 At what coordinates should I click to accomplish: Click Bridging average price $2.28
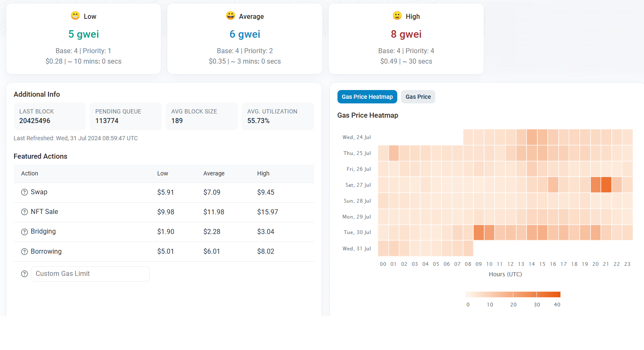[x=212, y=232]
